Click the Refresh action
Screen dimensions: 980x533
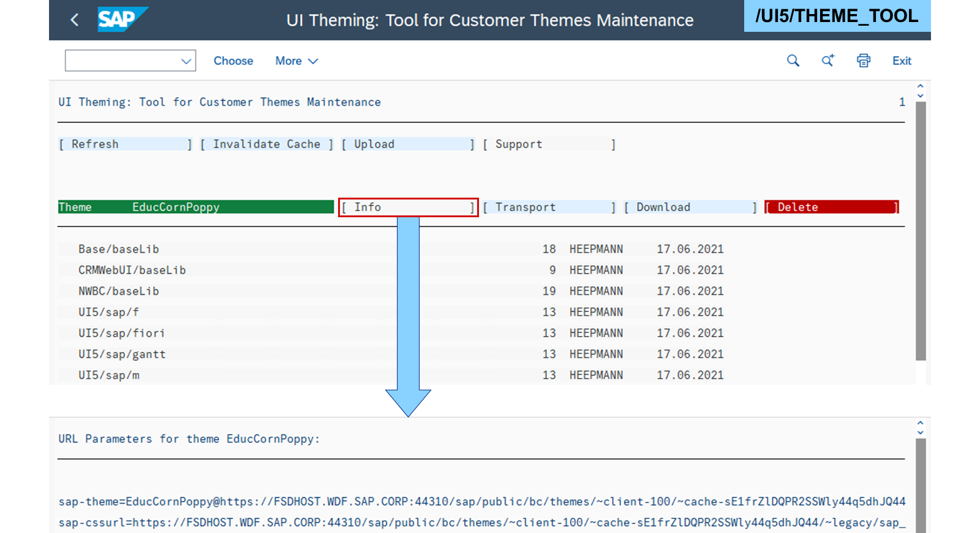tap(126, 144)
